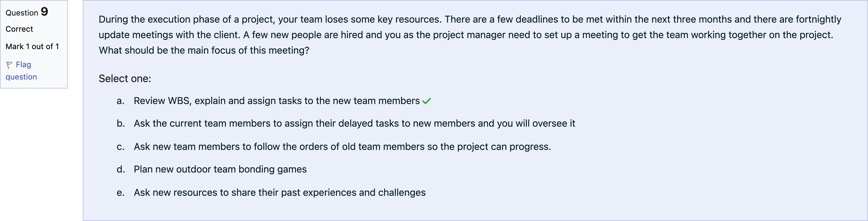Screen dimensions: 868x221
Task: Choose "Ask new resources to share past experiences"
Action: [279, 193]
